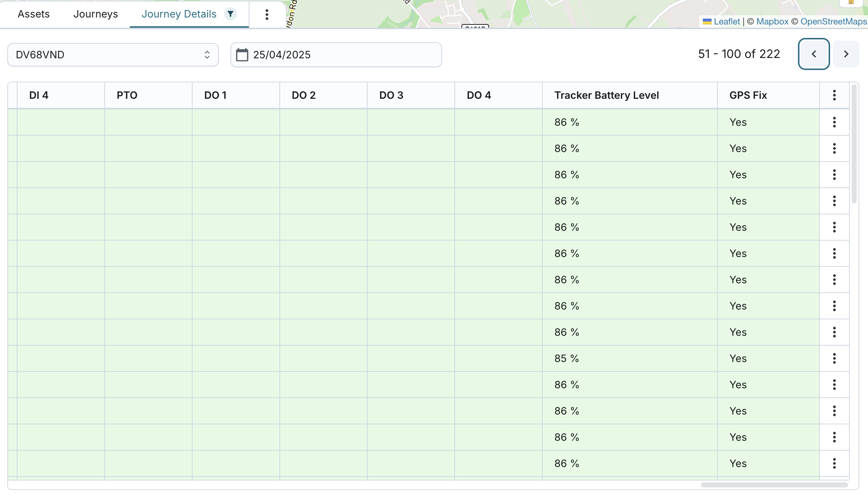Open the Mapbox attribution link
This screenshot has height=498, width=868.
coord(772,22)
